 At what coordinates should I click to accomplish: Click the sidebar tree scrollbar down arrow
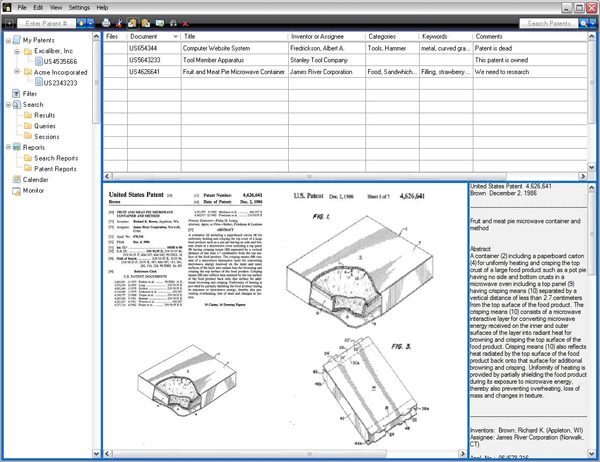click(x=96, y=454)
